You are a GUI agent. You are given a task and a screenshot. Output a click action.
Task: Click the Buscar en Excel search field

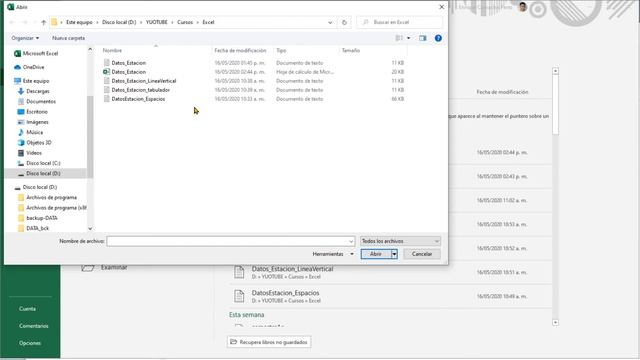400,22
